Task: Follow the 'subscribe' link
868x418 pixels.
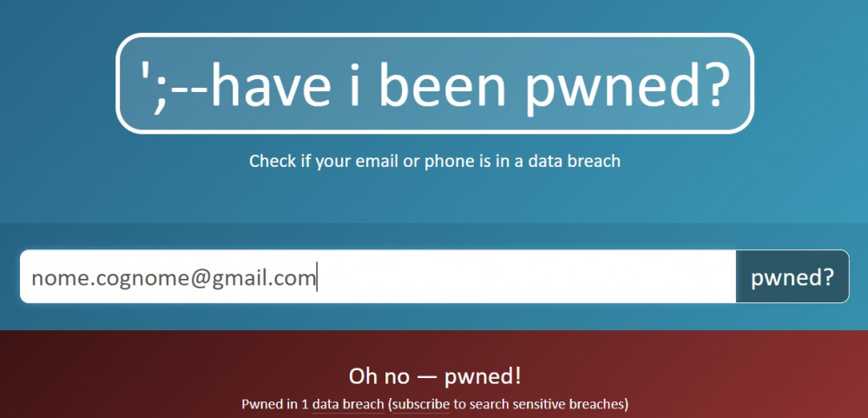Action: [x=421, y=403]
